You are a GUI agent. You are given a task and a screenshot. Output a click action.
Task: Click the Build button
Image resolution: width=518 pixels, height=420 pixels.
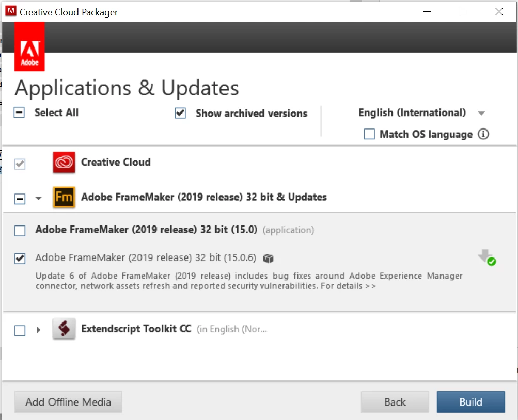[471, 402]
